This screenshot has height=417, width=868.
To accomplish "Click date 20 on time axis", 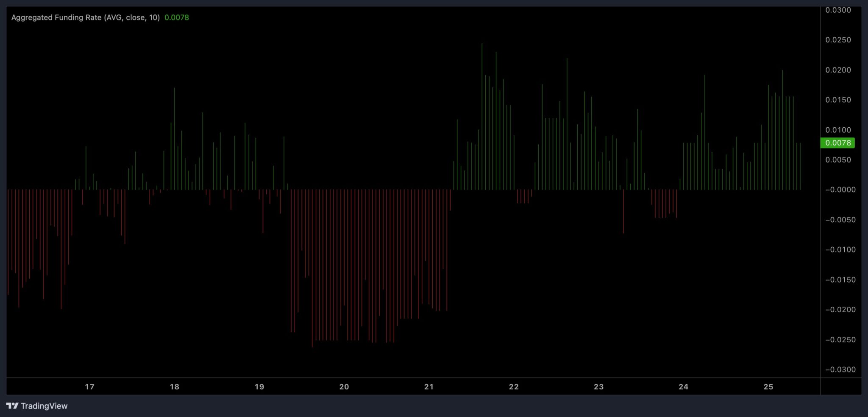I will 344,387.
